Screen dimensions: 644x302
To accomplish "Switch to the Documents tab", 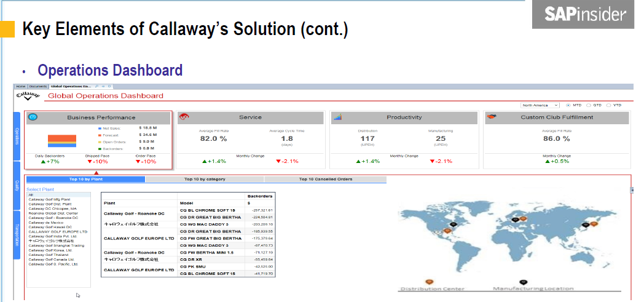I will point(37,87).
